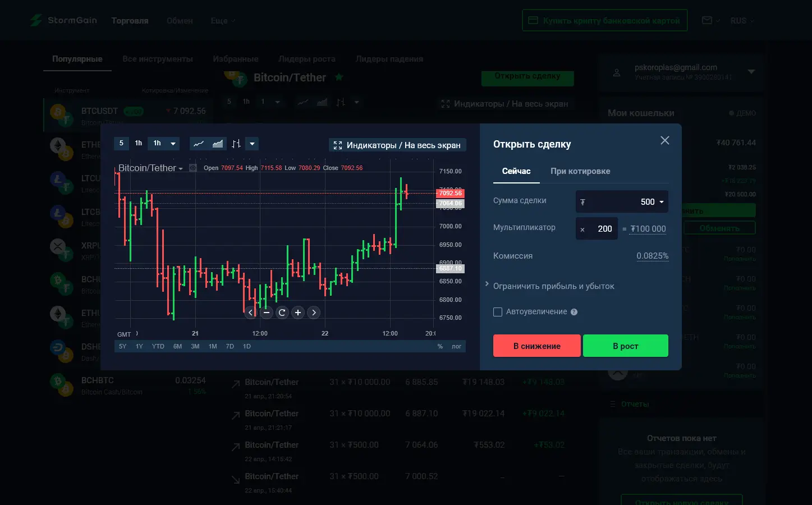Click the 6887.10 price level label on axis

click(x=450, y=268)
